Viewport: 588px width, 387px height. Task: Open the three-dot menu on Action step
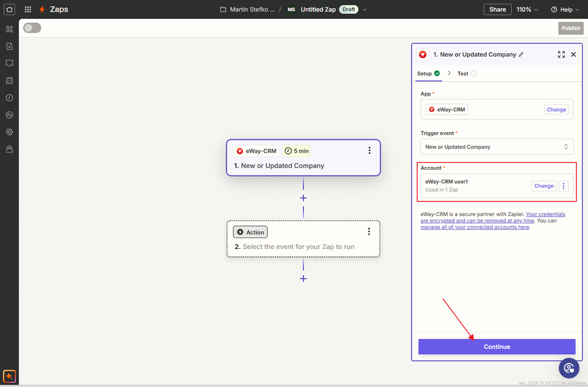pos(369,232)
